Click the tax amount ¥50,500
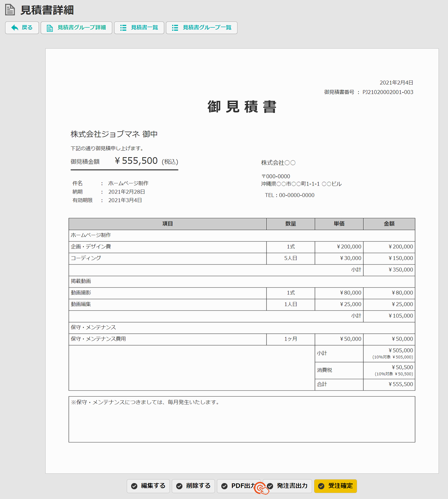 coord(402,367)
